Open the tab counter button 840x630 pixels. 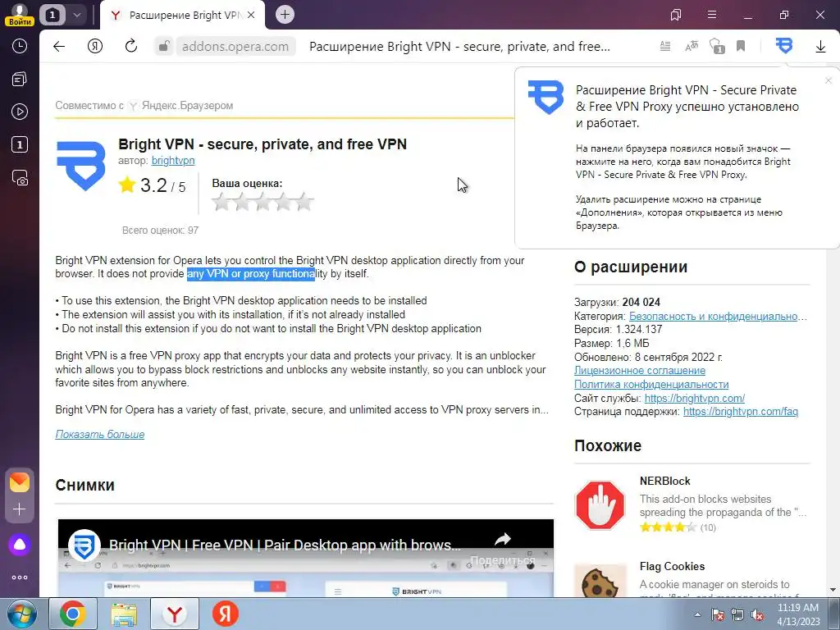tap(52, 15)
